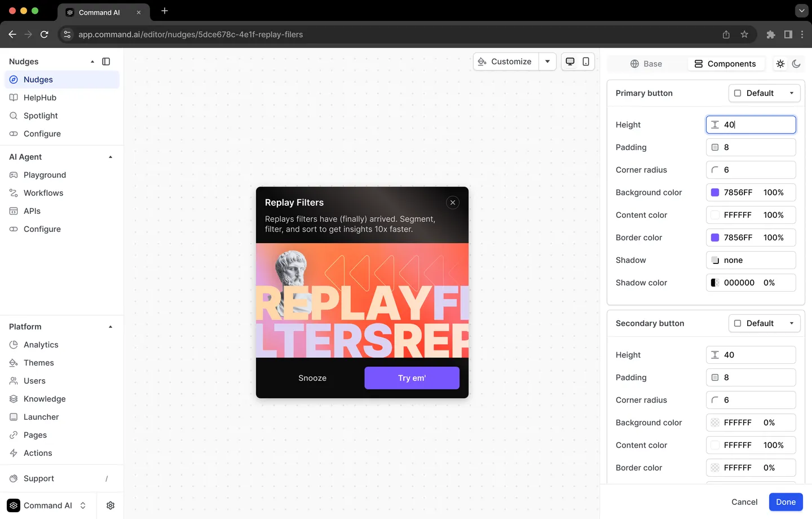The width and height of the screenshot is (812, 519).
Task: Click the Snooze button in the nudge
Action: point(312,378)
